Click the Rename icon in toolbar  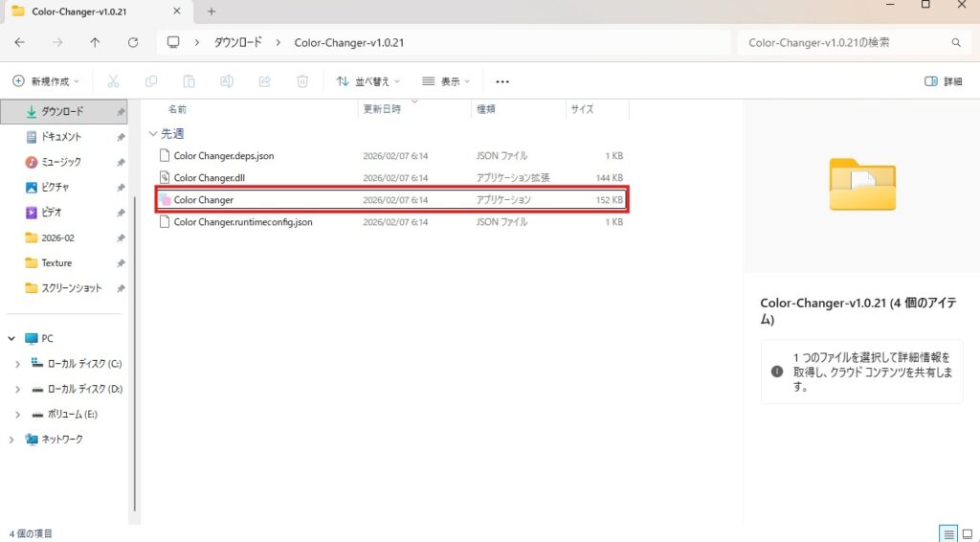click(x=227, y=81)
